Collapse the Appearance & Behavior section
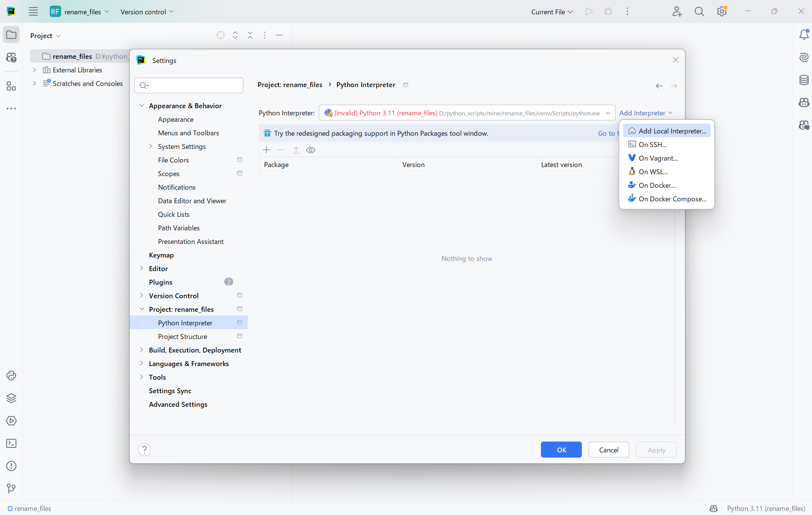Viewport: 812px width, 515px height. (x=142, y=106)
